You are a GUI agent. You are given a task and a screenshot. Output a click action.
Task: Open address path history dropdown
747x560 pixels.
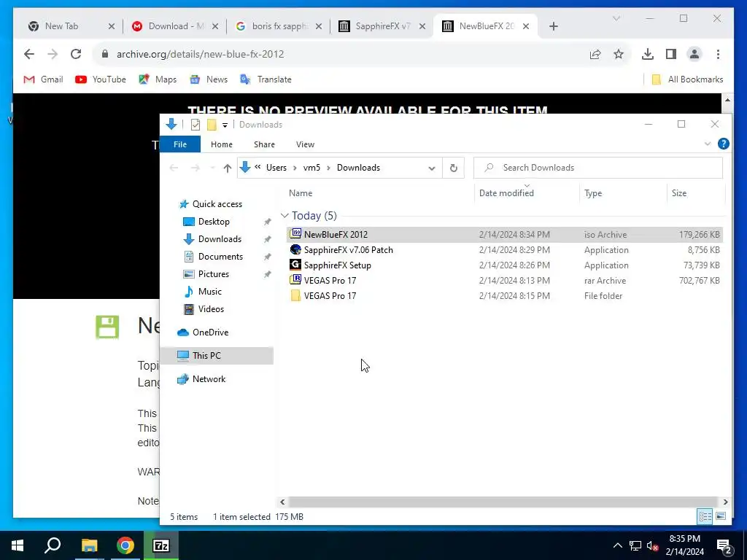[432, 168]
